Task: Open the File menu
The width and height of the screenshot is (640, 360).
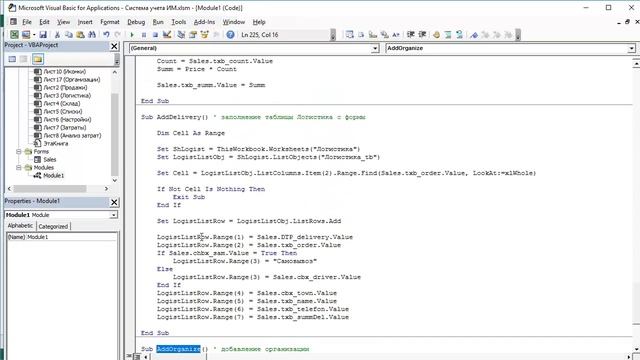Action: [27, 22]
